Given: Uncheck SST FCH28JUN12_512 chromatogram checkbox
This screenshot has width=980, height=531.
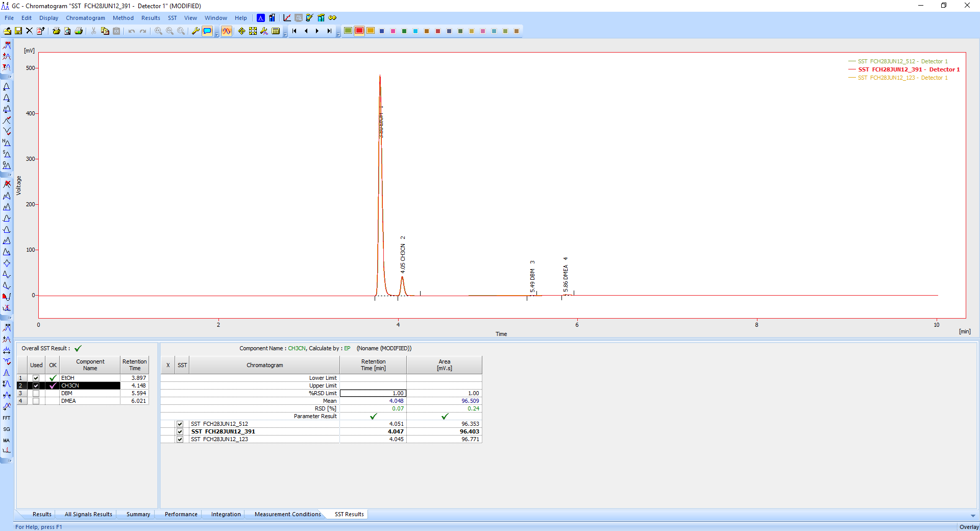Looking at the screenshot, I should click(180, 424).
